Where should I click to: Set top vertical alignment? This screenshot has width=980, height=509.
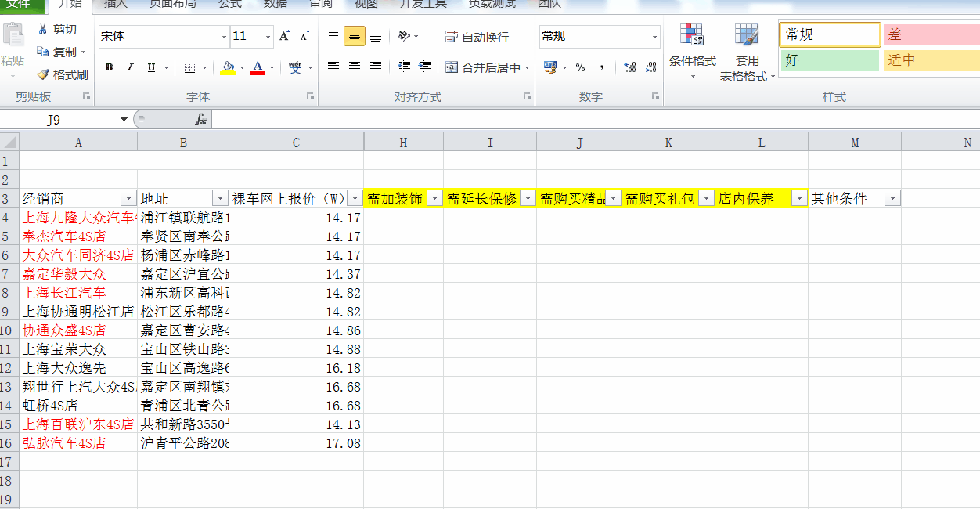point(333,36)
